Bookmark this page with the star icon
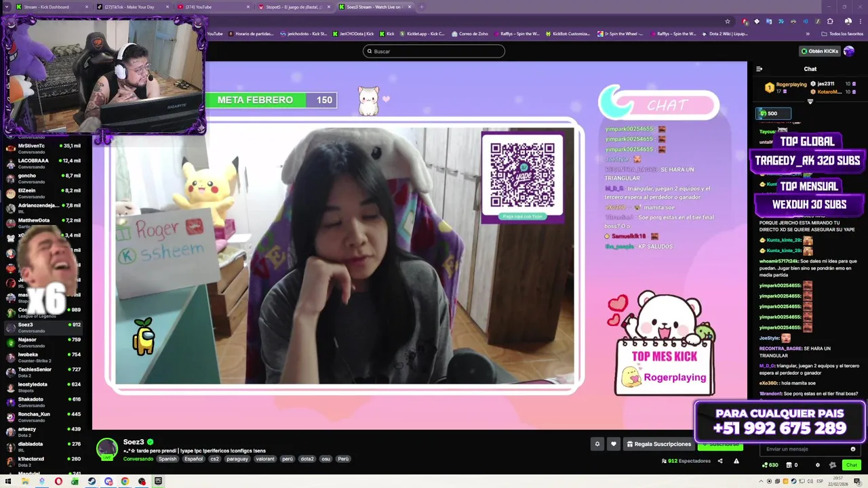Image resolution: width=868 pixels, height=488 pixels. tap(728, 22)
